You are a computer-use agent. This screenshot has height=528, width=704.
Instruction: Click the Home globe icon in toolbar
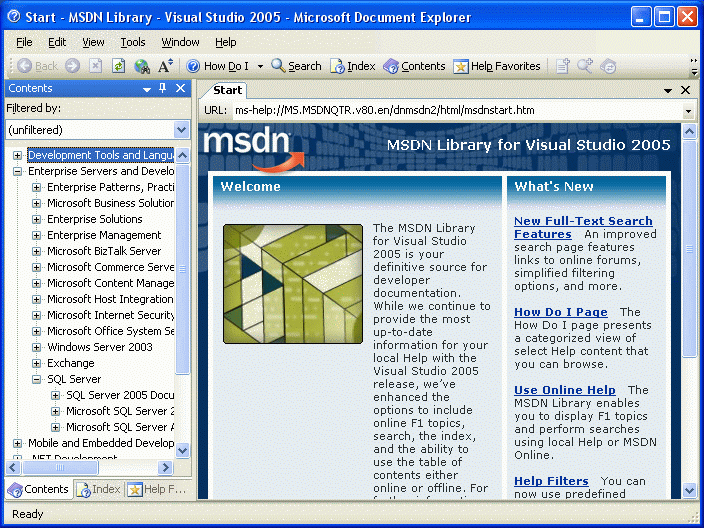pyautogui.click(x=142, y=66)
